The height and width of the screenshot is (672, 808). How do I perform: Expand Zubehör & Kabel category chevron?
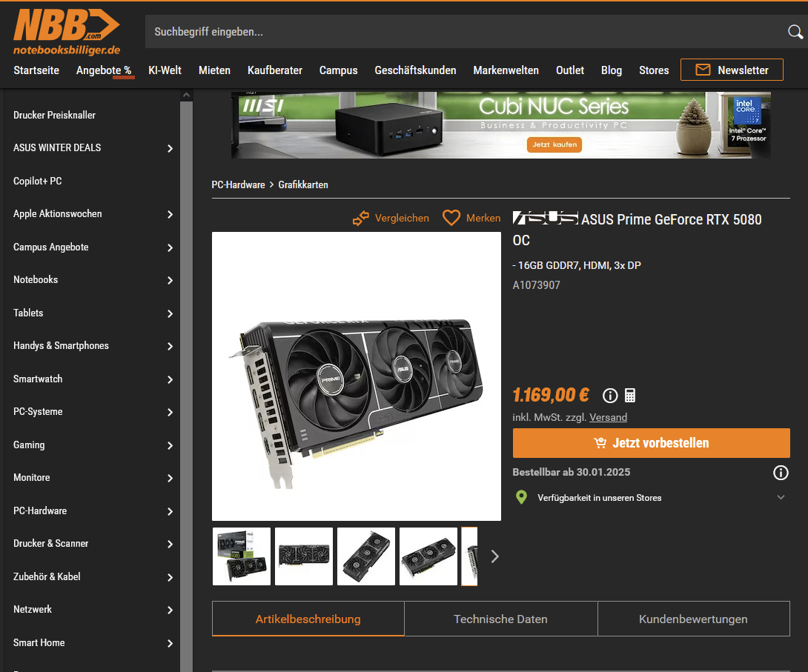(x=170, y=577)
